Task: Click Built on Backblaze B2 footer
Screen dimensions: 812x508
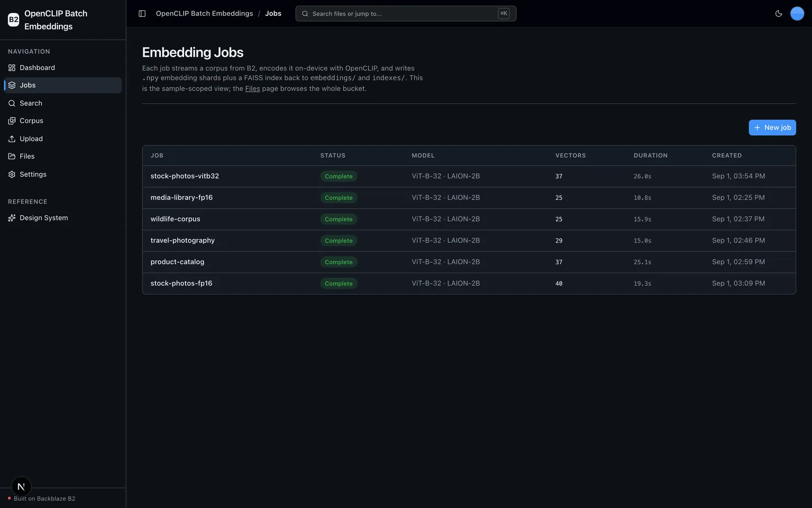Action: click(44, 498)
